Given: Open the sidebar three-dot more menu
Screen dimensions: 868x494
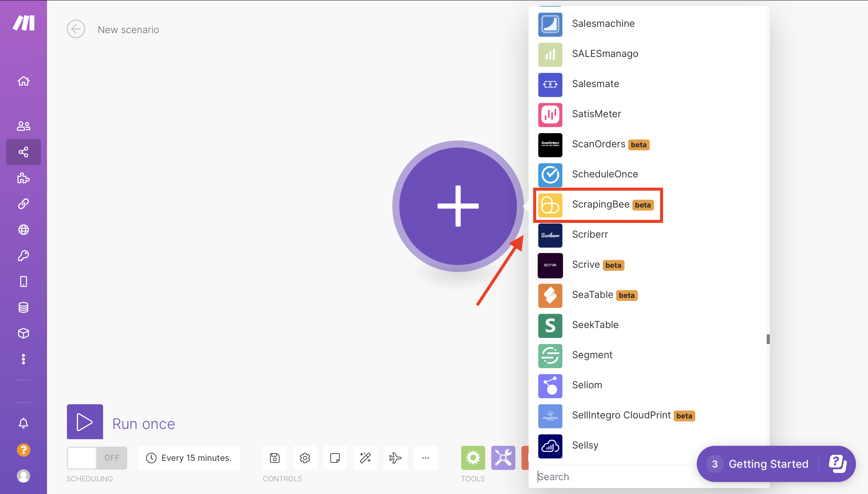Looking at the screenshot, I should click(23, 359).
